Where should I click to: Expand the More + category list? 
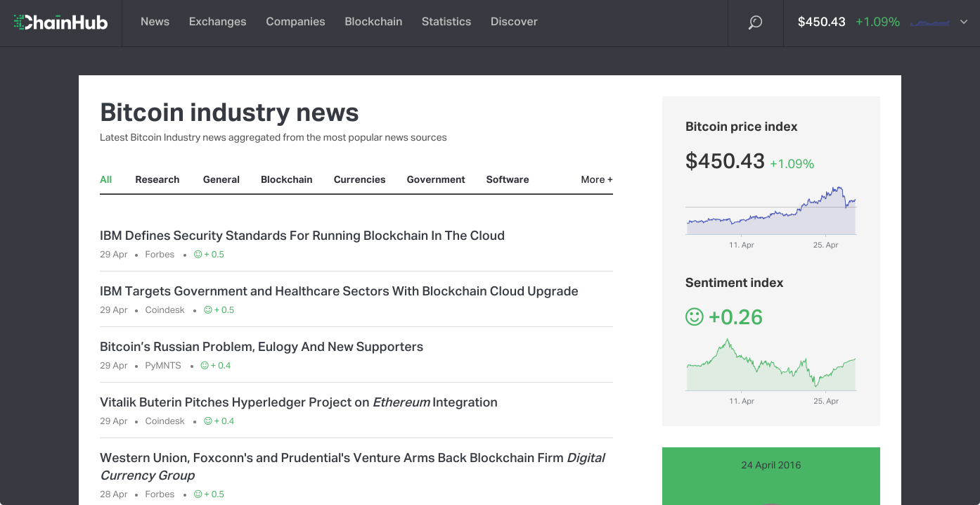click(596, 179)
